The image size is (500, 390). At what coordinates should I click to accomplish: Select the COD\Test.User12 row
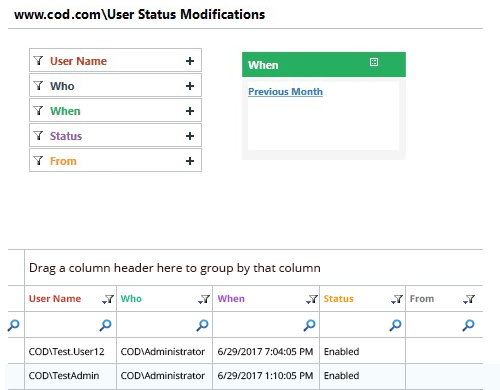tap(245, 351)
